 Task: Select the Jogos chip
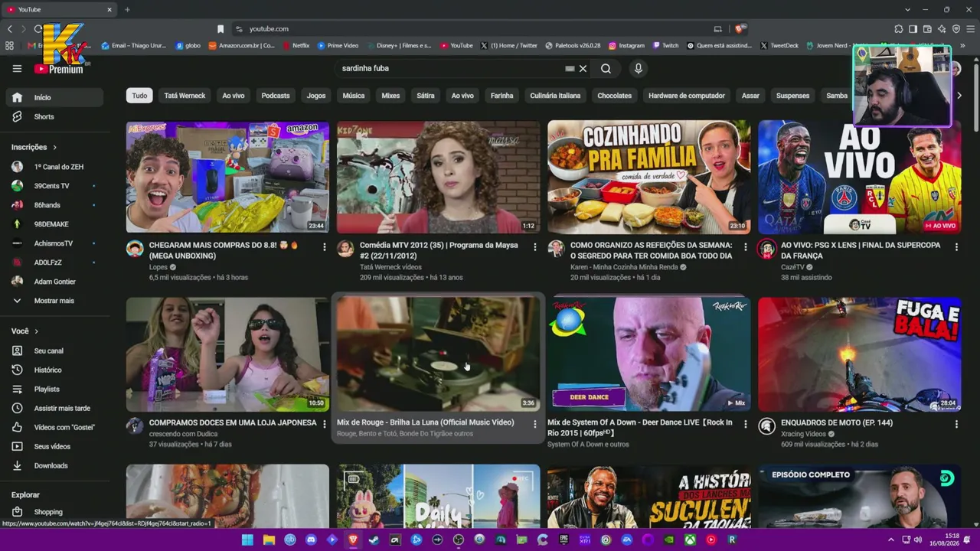[316, 96]
